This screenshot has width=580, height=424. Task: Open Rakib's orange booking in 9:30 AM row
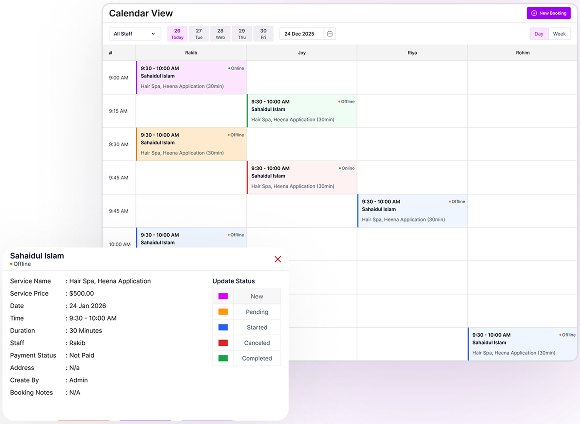click(x=191, y=144)
